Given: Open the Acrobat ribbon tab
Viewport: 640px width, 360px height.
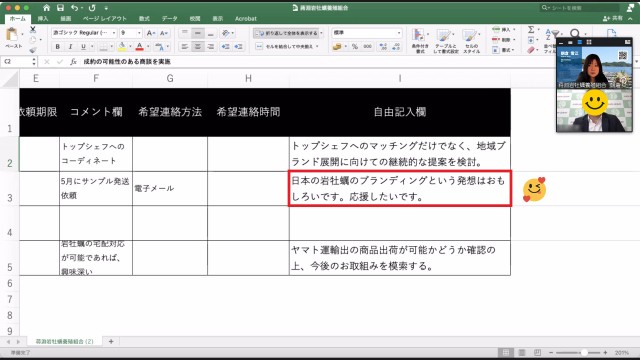Looking at the screenshot, I should [x=246, y=18].
